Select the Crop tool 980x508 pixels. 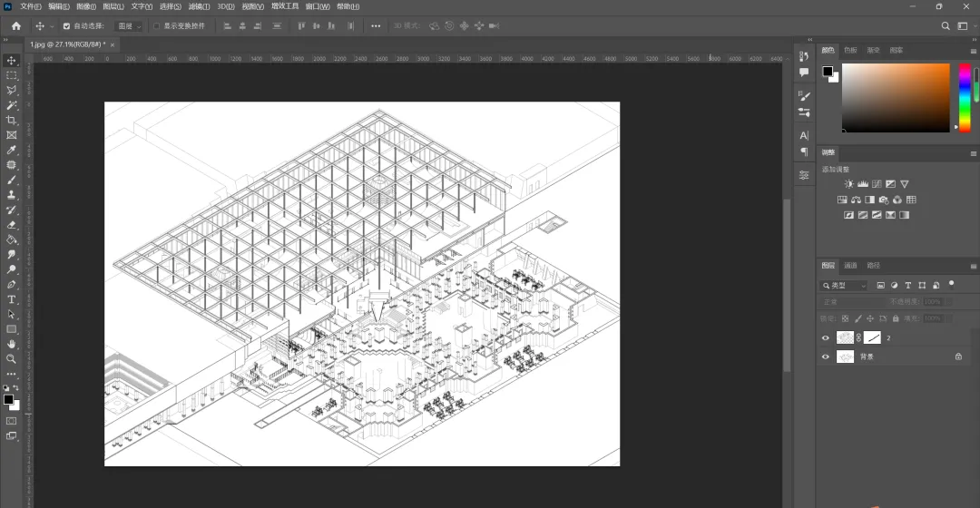tap(11, 120)
